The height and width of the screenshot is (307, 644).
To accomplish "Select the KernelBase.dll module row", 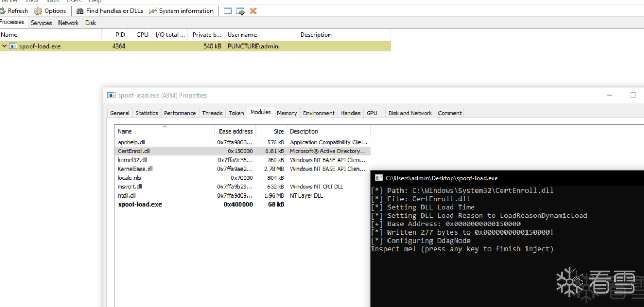I will pos(243,169).
